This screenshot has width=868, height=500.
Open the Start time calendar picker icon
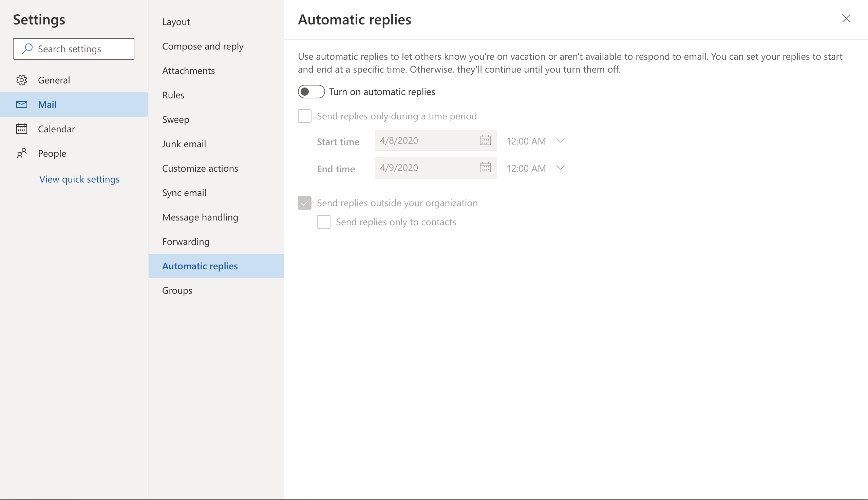(x=485, y=140)
